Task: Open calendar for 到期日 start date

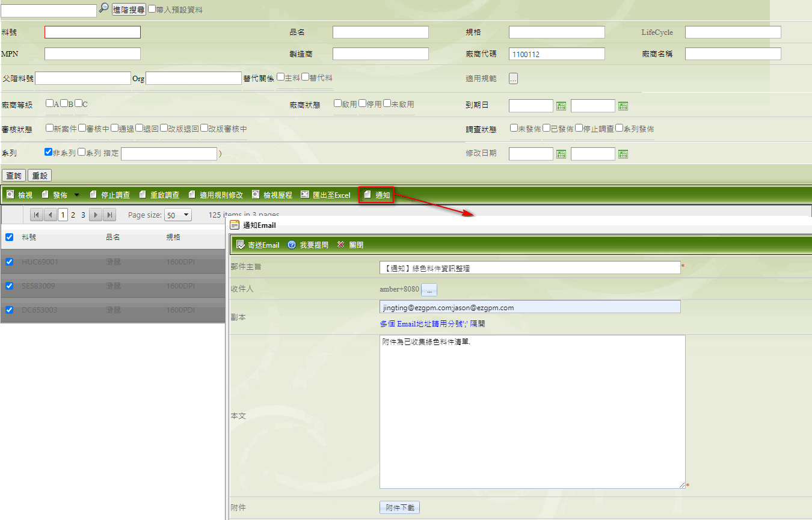Action: pyautogui.click(x=561, y=106)
